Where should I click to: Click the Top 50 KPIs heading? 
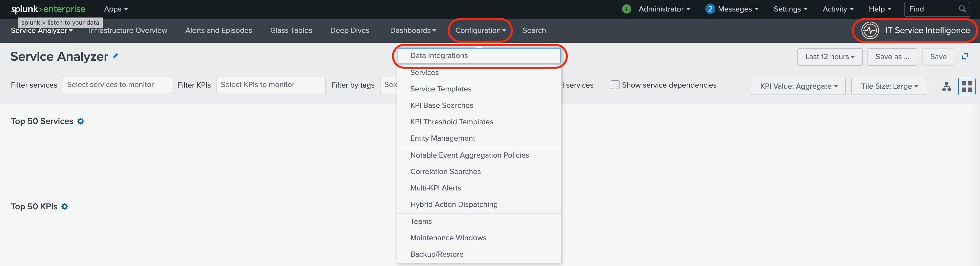point(34,206)
